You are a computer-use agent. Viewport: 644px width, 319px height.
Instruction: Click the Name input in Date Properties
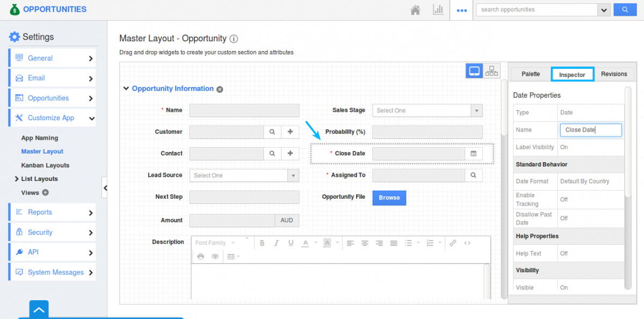point(590,130)
